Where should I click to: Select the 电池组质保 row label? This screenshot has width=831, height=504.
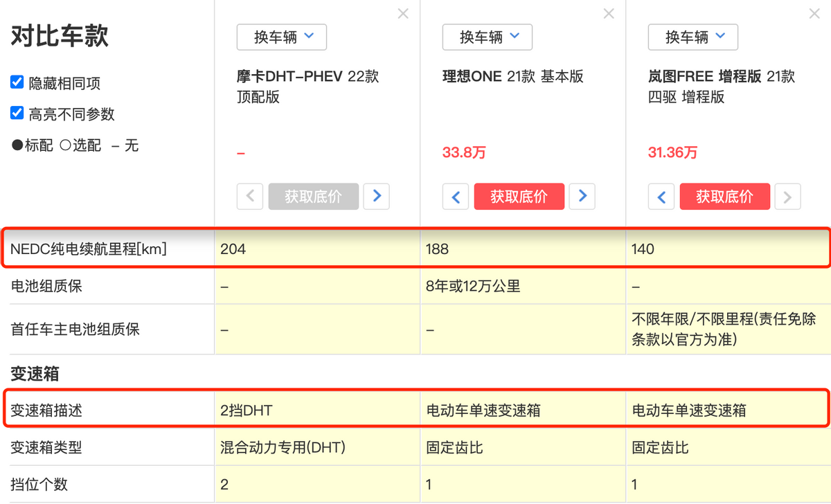coord(46,285)
